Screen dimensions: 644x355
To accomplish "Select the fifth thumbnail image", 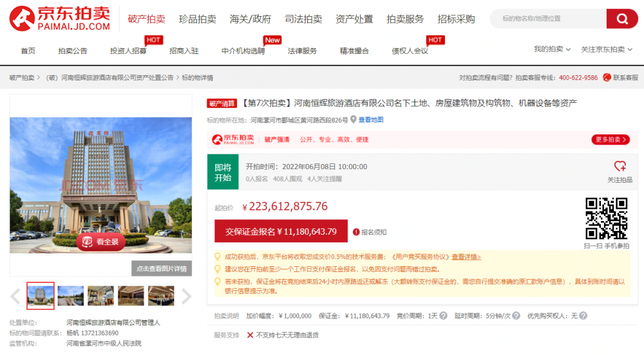I will [161, 296].
